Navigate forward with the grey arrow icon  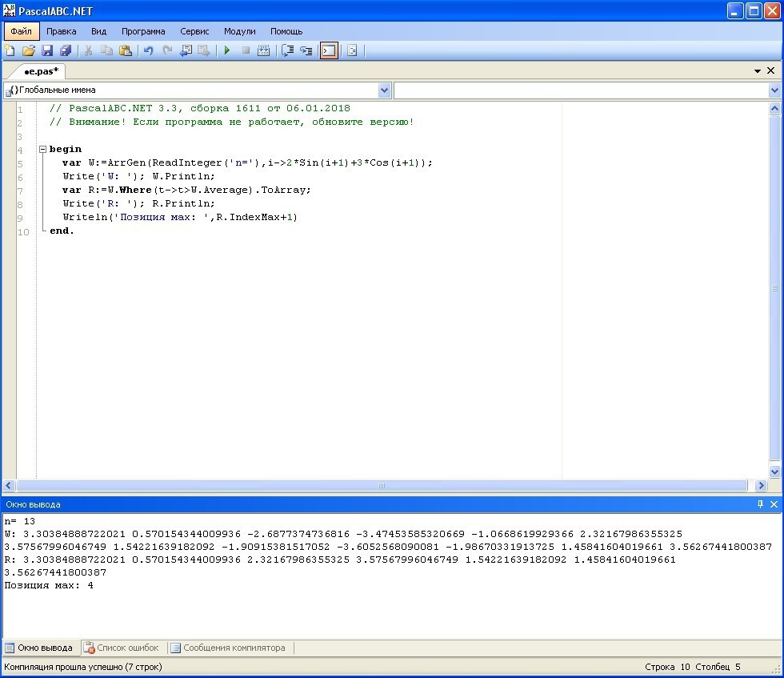pyautogui.click(x=204, y=50)
